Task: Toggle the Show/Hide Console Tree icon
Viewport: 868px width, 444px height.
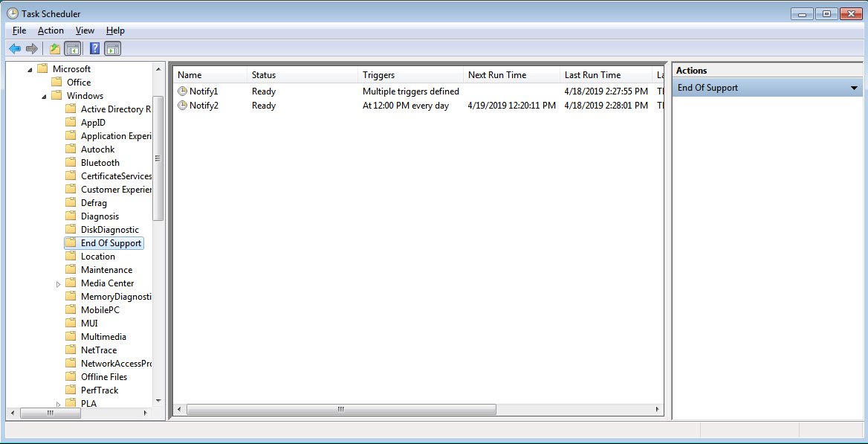Action: pos(72,49)
